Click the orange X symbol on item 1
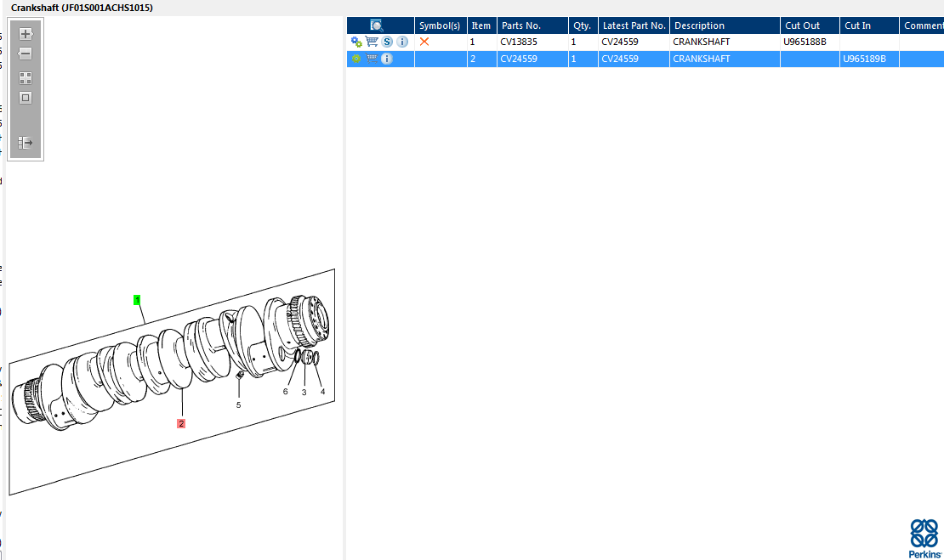The height and width of the screenshot is (560, 944). (424, 42)
